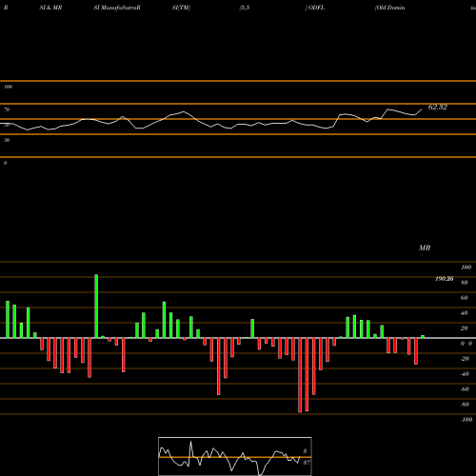Click the 40 label on MR axis

tap(465, 313)
